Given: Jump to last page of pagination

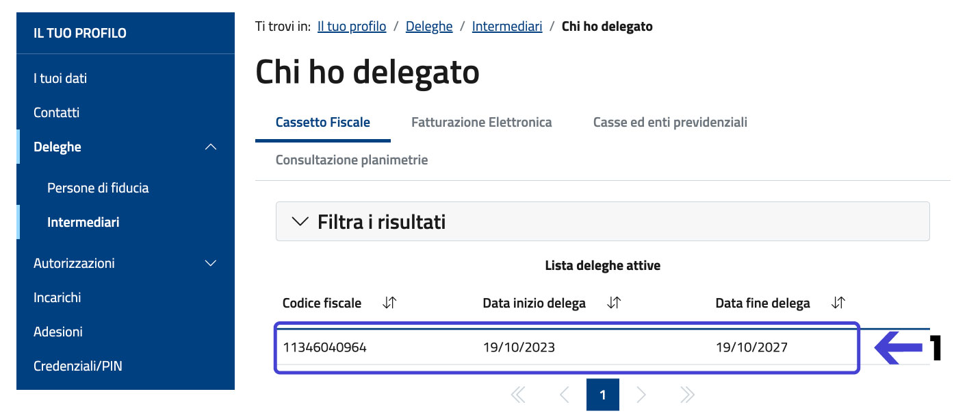Looking at the screenshot, I should [x=688, y=395].
